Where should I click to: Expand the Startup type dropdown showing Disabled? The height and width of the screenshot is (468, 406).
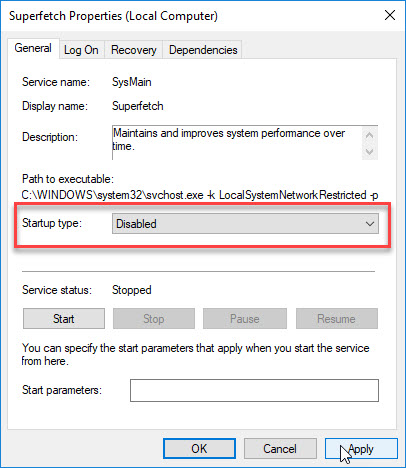245,224
